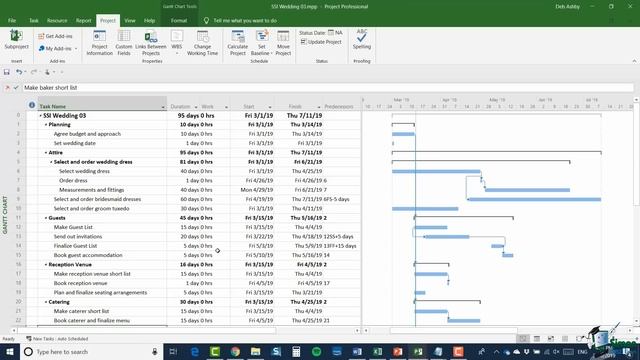
Task: Click the Gantt chart horizontal scrollbar
Action: [x=453, y=331]
